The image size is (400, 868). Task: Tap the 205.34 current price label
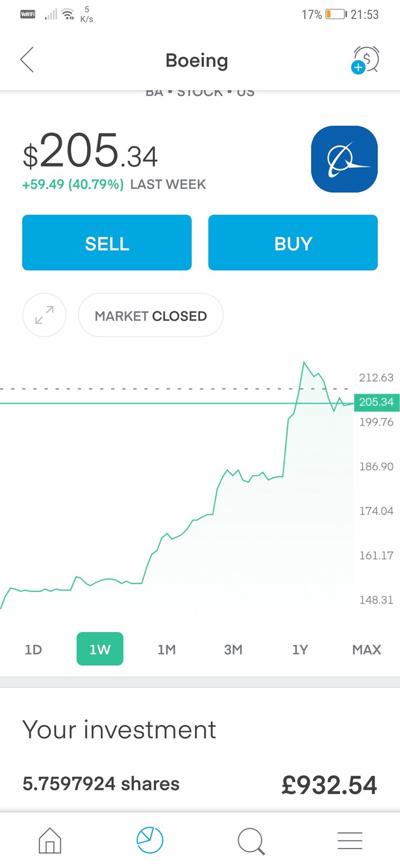[376, 402]
